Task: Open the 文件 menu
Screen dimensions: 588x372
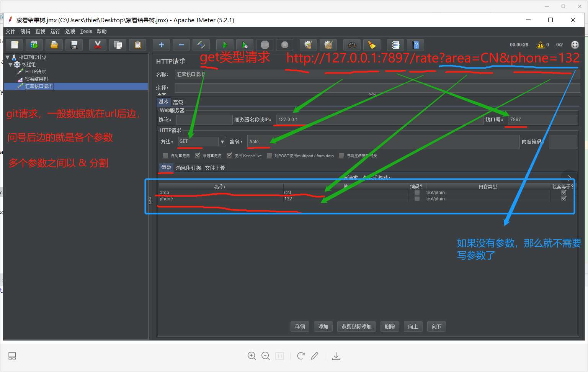Action: [11, 31]
